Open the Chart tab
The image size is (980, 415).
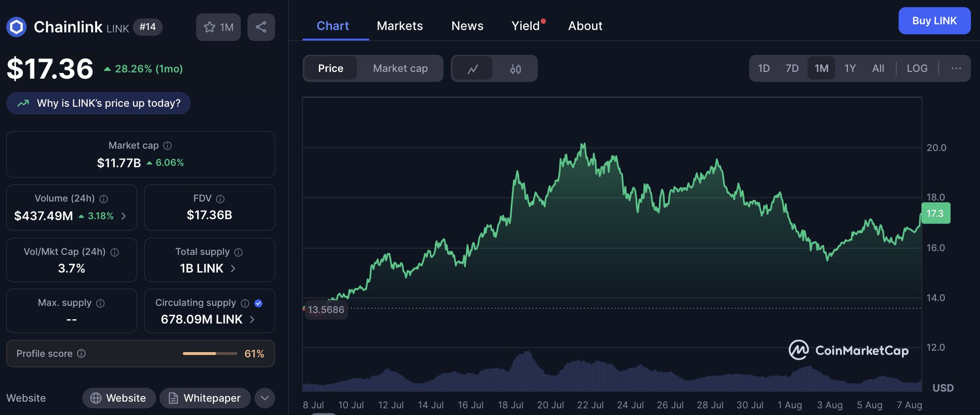333,26
